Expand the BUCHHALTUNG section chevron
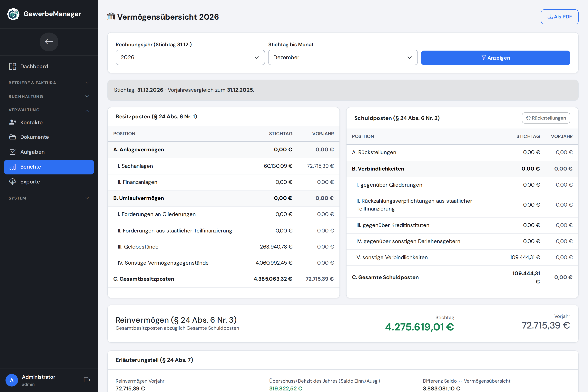The height and width of the screenshot is (392, 588). click(x=87, y=96)
